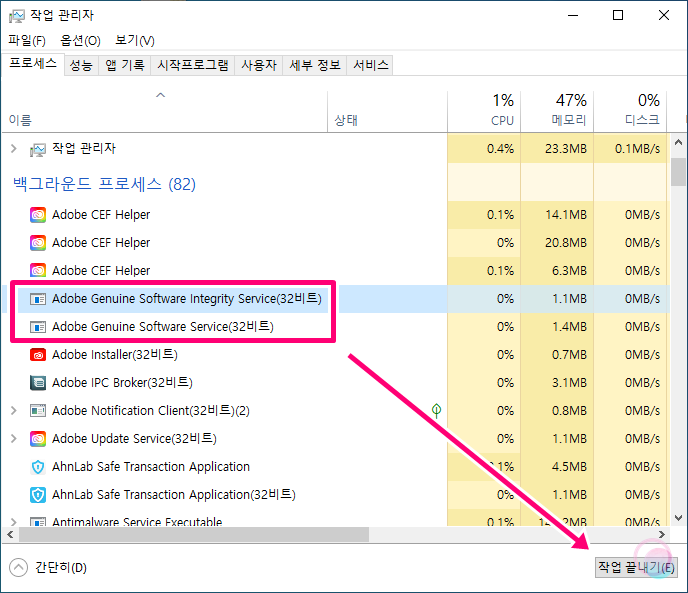Close the 작업 관리자 window
The image size is (688, 593).
point(664,15)
